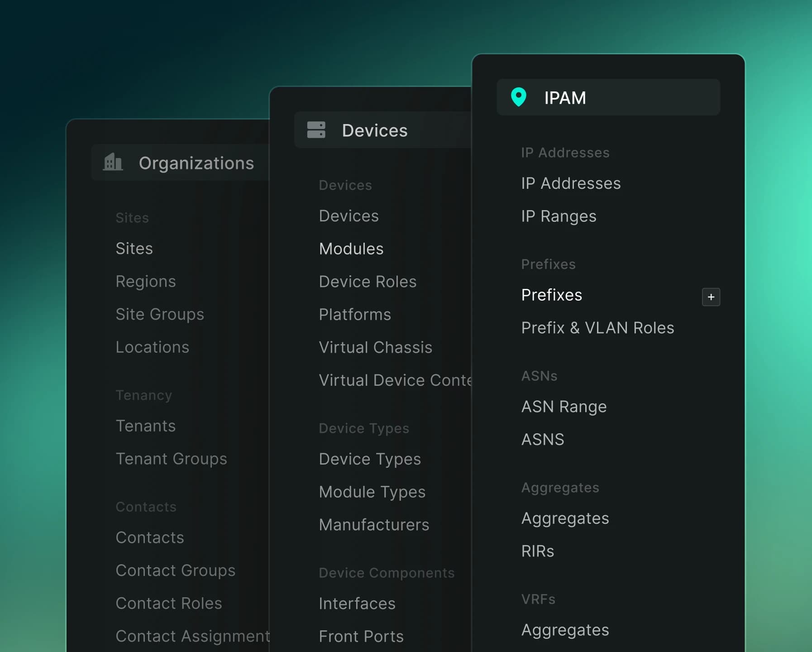Go to ASN Range

[564, 407]
